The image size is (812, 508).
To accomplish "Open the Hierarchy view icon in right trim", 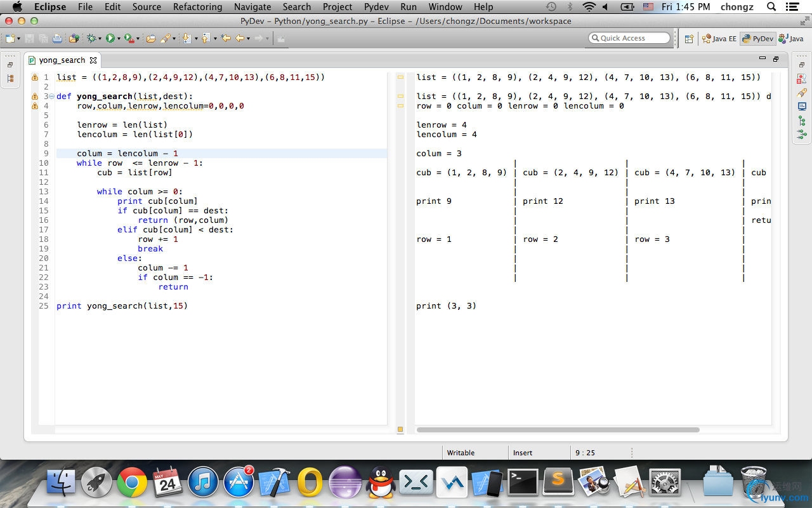I will click(802, 121).
